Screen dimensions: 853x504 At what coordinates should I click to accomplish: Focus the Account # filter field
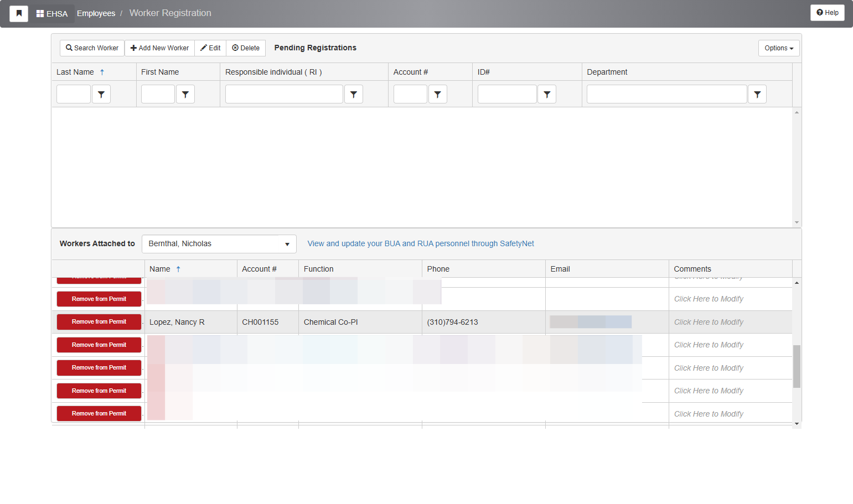(x=410, y=94)
